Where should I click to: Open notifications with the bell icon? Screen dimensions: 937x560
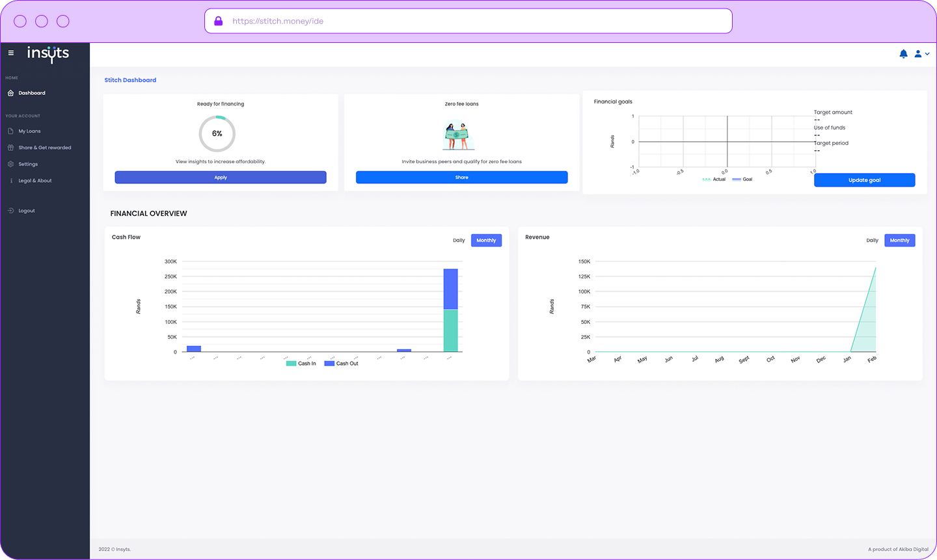pos(903,54)
